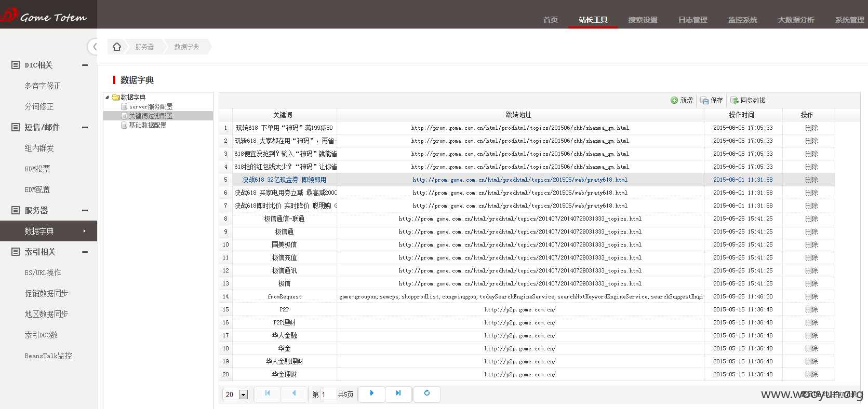Open ES/URL操作 in sidebar
868x409 pixels.
(43, 272)
